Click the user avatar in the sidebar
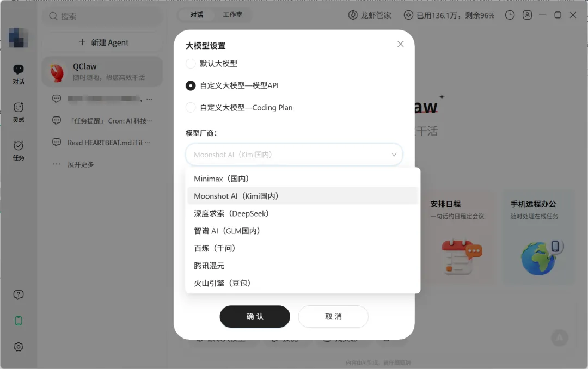Image resolution: width=588 pixels, height=369 pixels. (19, 38)
